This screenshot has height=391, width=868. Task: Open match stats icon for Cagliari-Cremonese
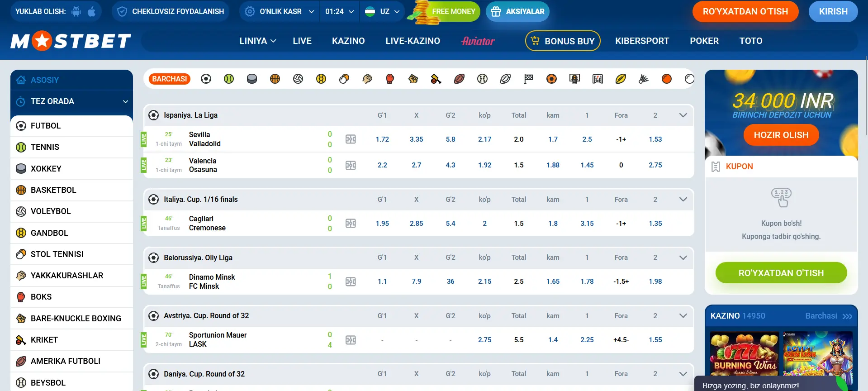click(x=351, y=224)
